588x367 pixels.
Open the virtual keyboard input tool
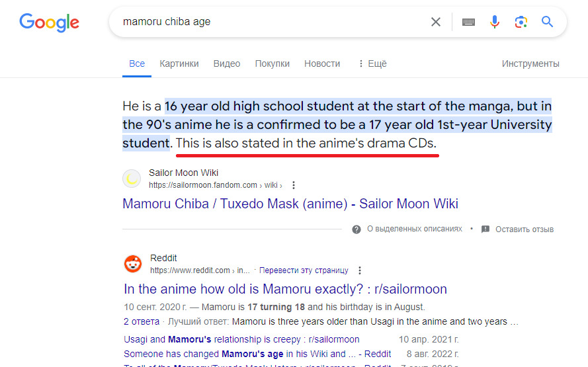[468, 22]
